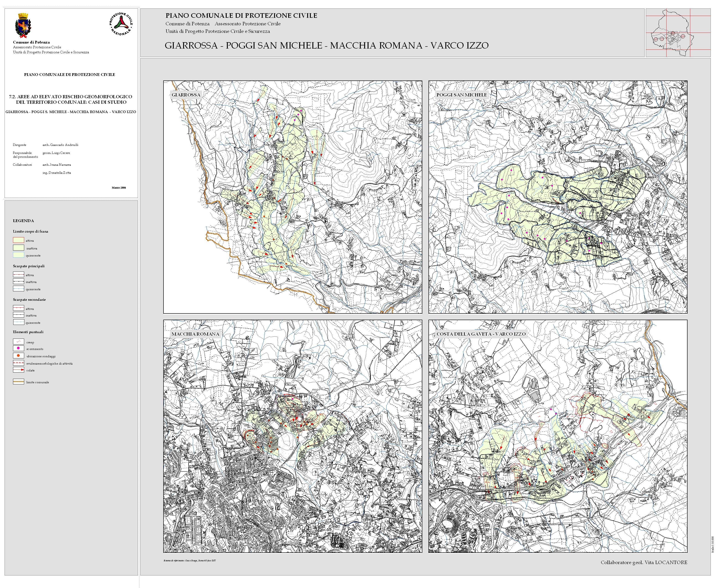This screenshot has height=588, width=724.
Task: Click the 'Collaboratori' label
Action: (22, 165)
